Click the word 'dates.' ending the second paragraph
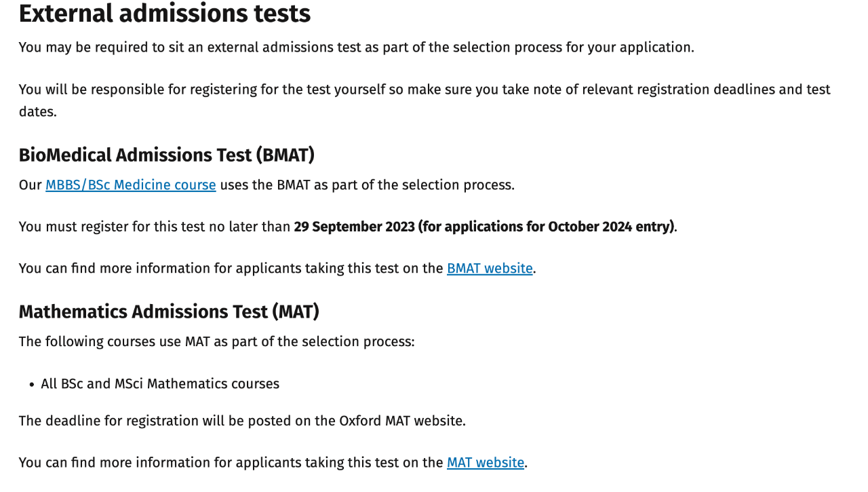 pos(38,111)
